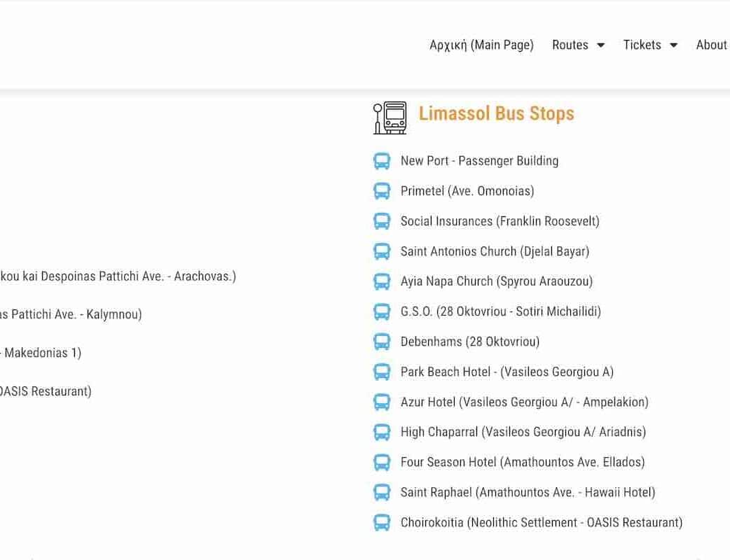This screenshot has width=730, height=560.
Task: Open the About menu item
Action: coord(711,45)
